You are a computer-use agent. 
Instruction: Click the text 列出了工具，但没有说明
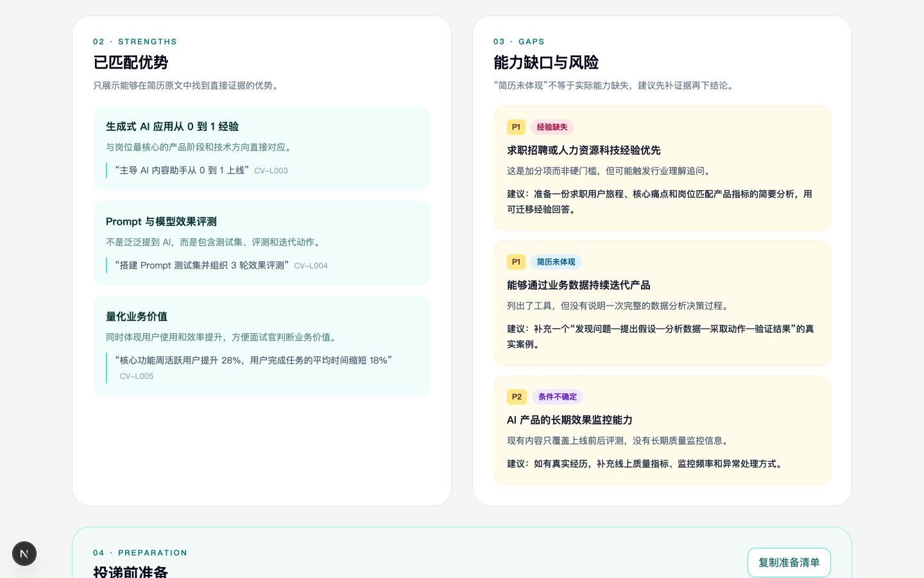619,306
